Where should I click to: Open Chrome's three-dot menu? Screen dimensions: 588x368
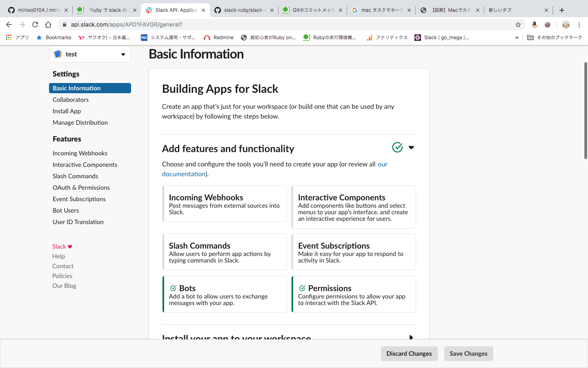579,25
